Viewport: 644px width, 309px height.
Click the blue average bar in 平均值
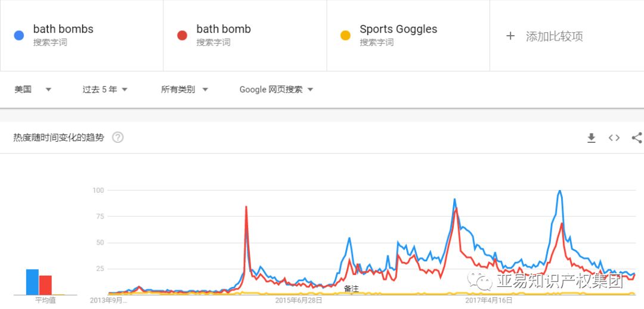click(x=32, y=282)
